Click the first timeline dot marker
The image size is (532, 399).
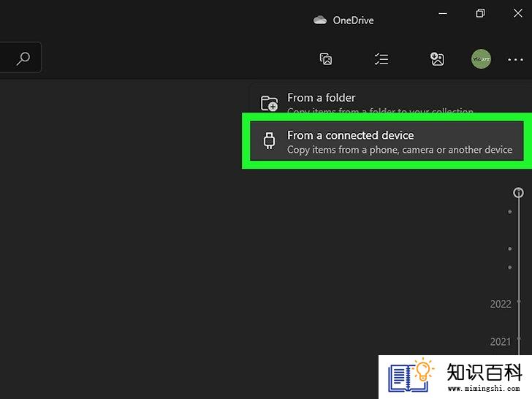coord(509,212)
